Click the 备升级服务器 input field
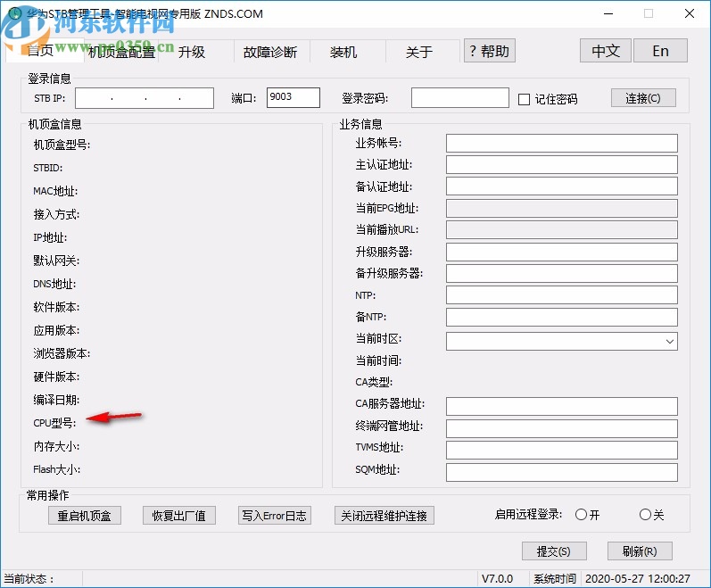711x588 pixels. [561, 273]
